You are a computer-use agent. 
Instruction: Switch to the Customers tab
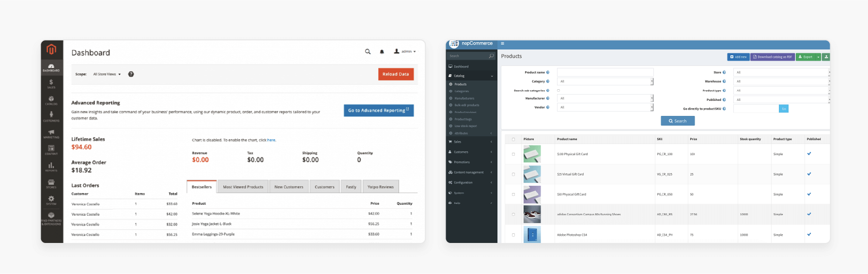point(325,187)
